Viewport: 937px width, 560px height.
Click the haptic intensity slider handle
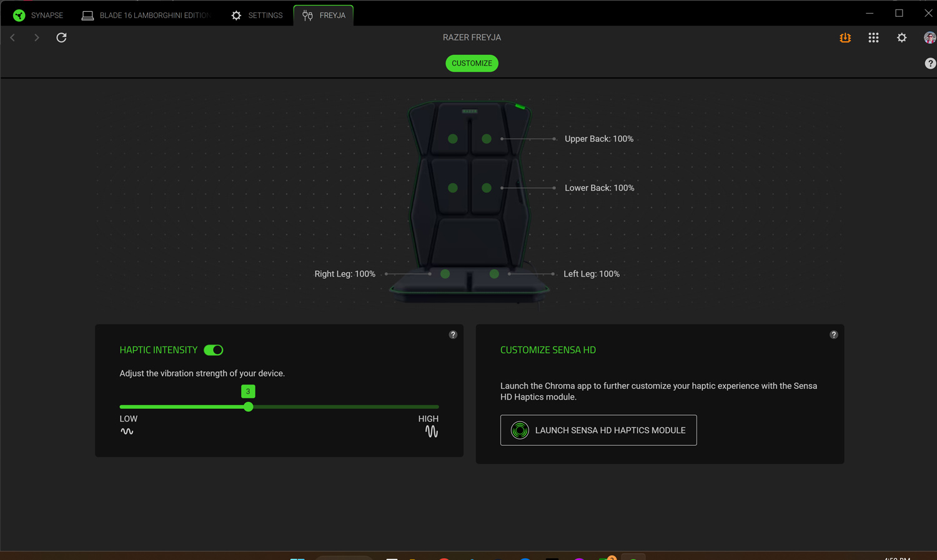(249, 407)
